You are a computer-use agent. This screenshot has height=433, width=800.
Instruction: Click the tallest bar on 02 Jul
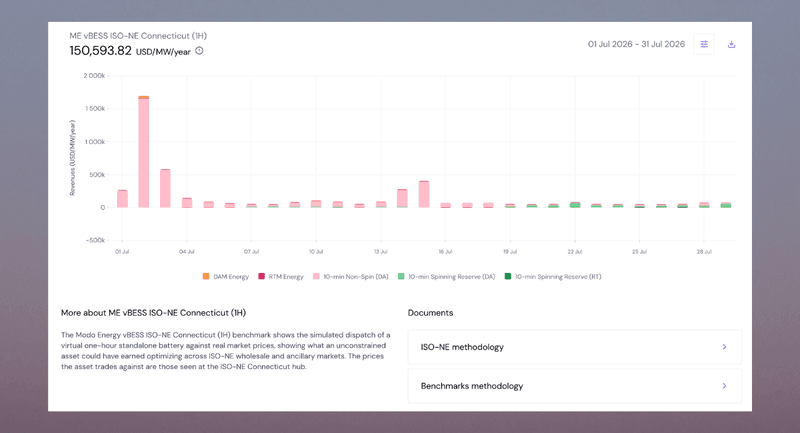[143, 151]
